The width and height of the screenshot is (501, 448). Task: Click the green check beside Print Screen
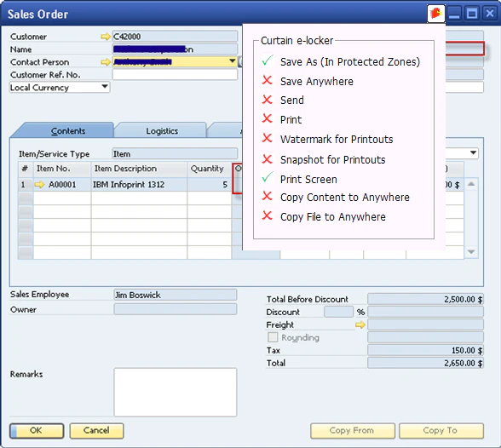click(x=268, y=177)
